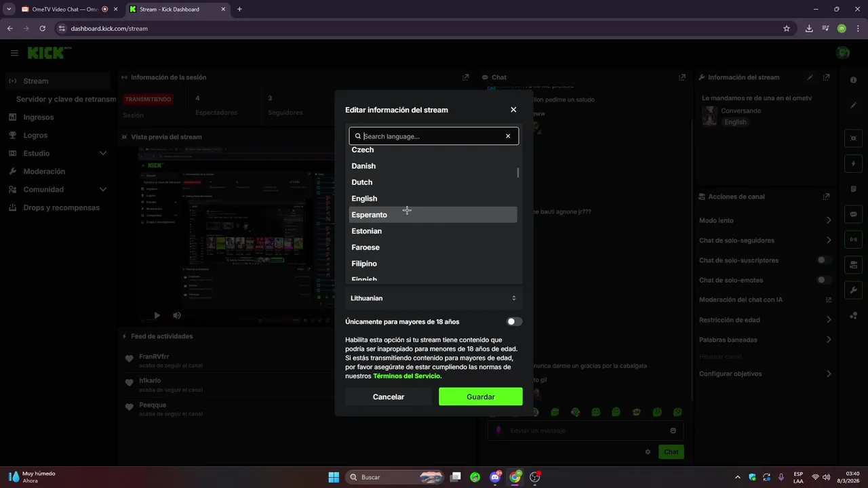The image size is (868, 488).
Task: Click the lightning bolt icon in right rail
Action: (853, 164)
